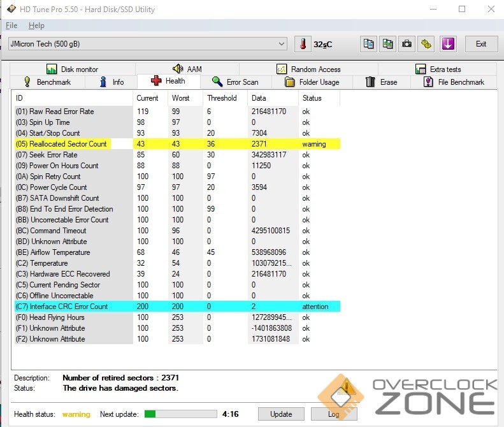Click the Threshold column header

coord(225,98)
